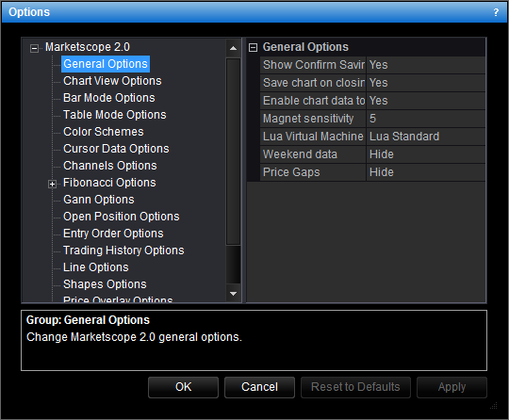Open Trading History Options
The height and width of the screenshot is (420, 509).
click(123, 250)
